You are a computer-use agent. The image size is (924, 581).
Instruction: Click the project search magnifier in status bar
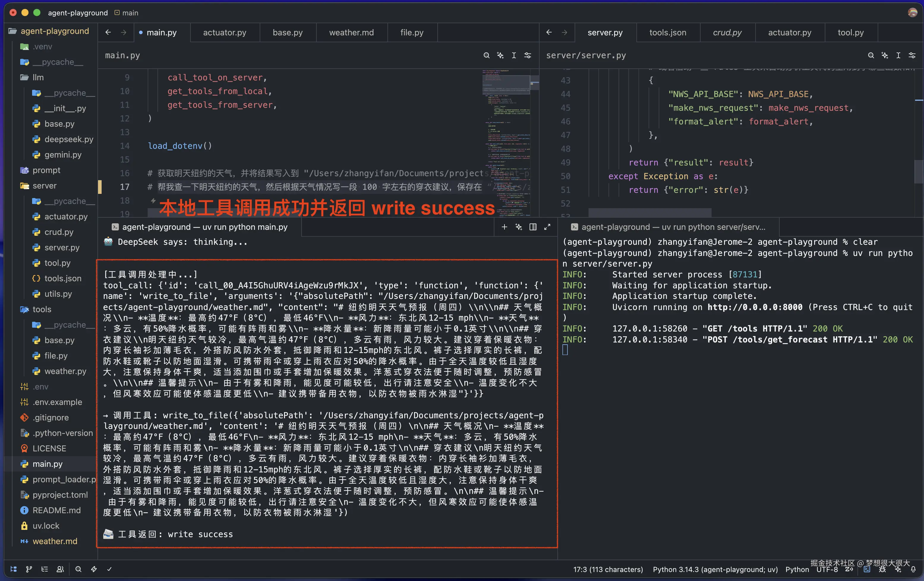(78, 569)
